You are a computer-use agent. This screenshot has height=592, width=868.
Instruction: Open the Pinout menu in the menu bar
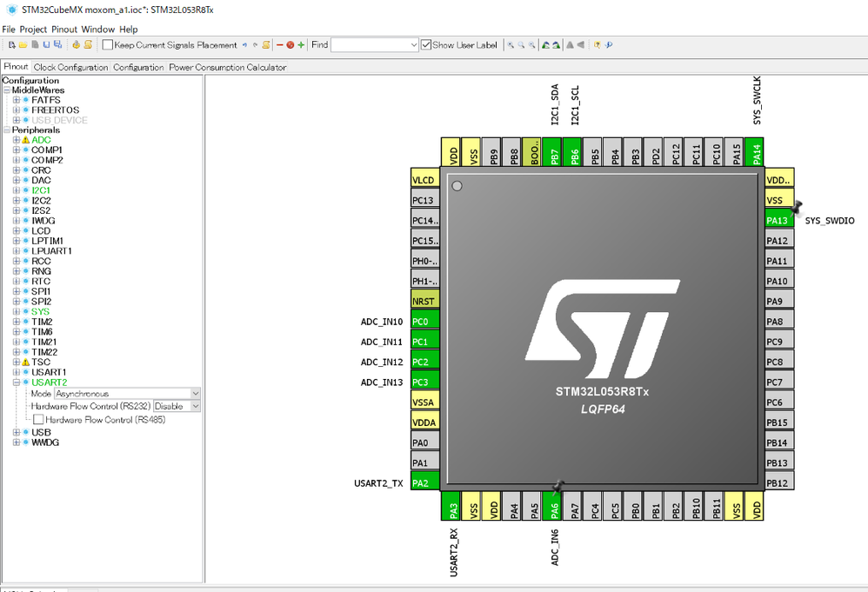point(64,30)
